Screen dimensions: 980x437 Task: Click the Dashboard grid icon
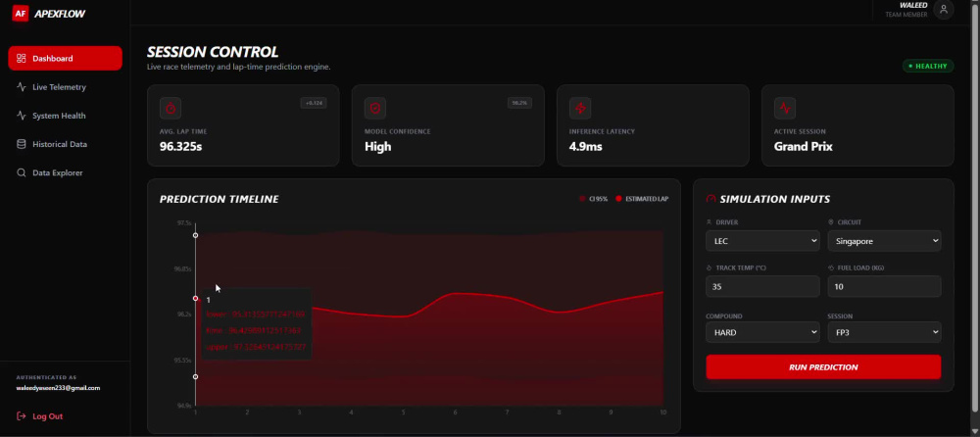coord(22,58)
